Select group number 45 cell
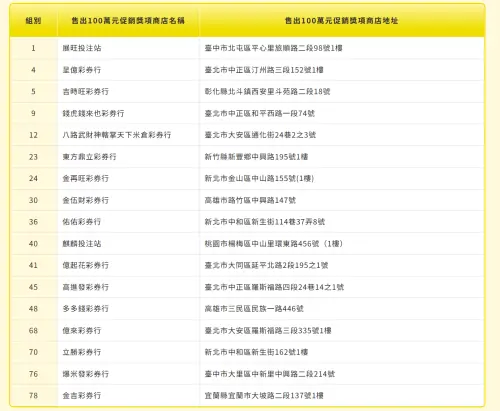The width and height of the screenshot is (500, 411). click(x=33, y=287)
